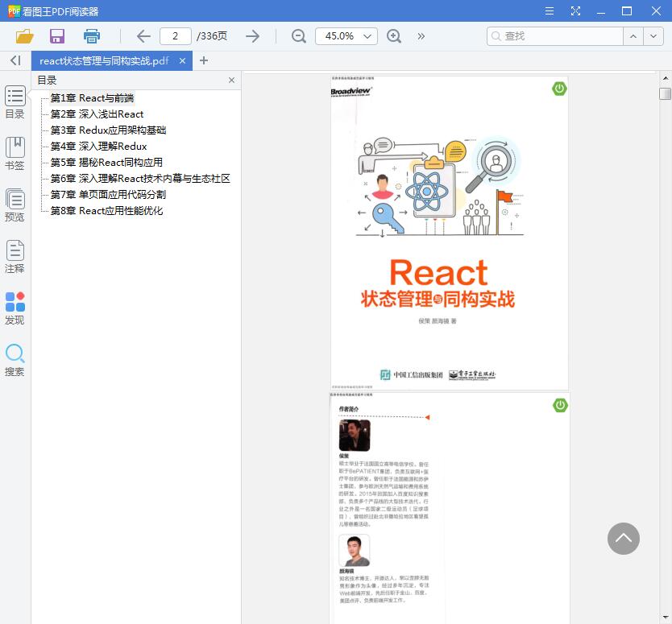Click the back-to-top round button
Screen dimensions: 672x624
[624, 539]
